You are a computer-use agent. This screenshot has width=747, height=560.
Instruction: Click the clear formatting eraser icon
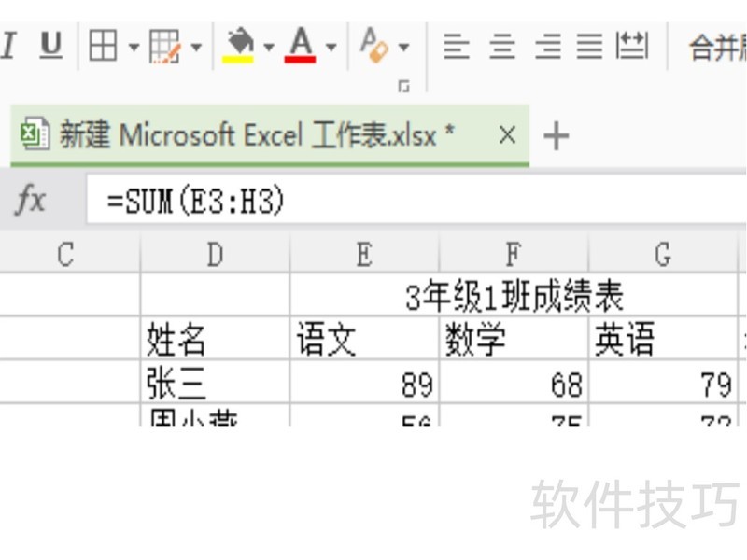tap(374, 45)
